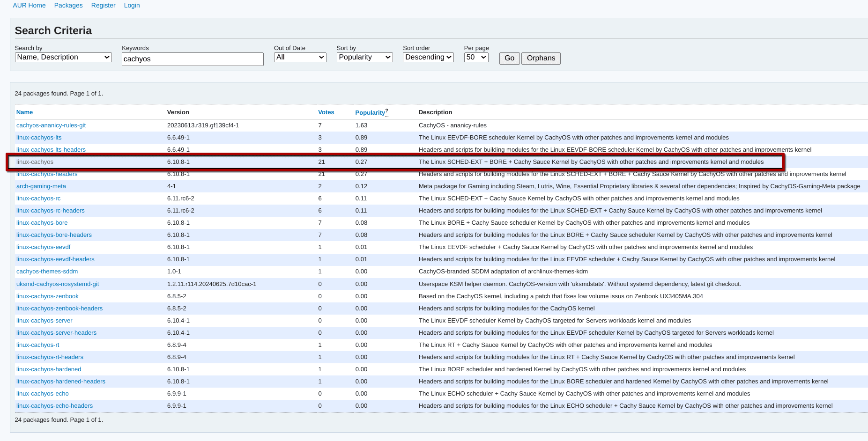Open the linux-cachyos-zenbook-headers package link
This screenshot has height=441, width=868.
[59, 309]
